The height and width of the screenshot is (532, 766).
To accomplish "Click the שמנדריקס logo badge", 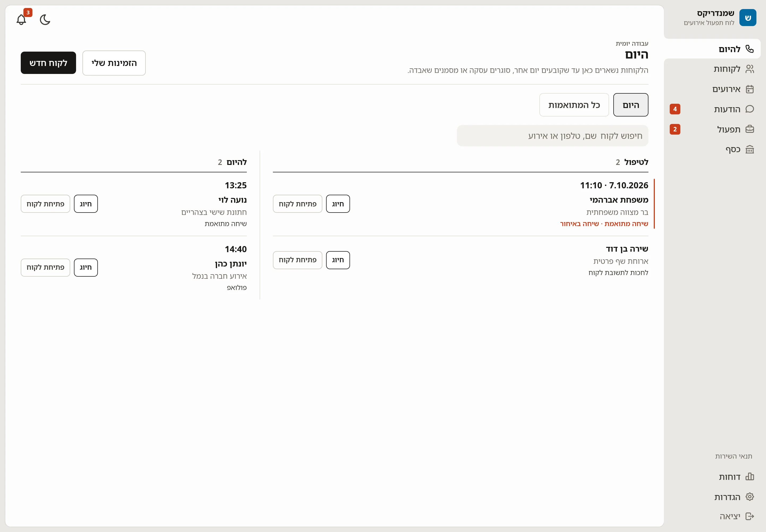I will [748, 18].
